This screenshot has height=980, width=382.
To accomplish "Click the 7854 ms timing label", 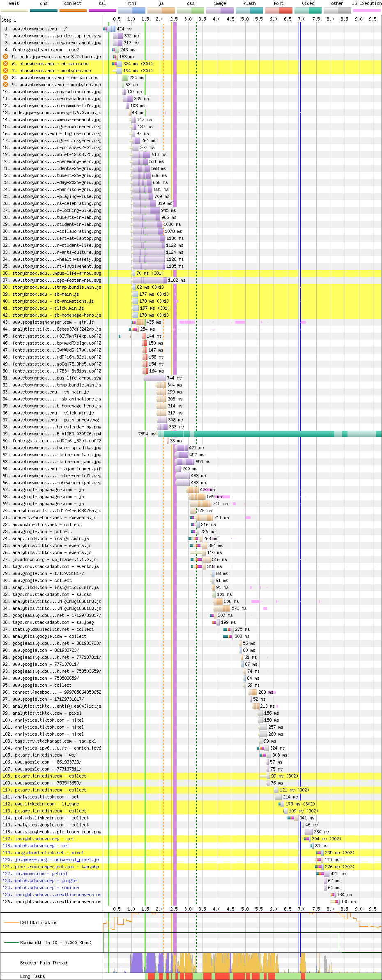I will click(147, 434).
